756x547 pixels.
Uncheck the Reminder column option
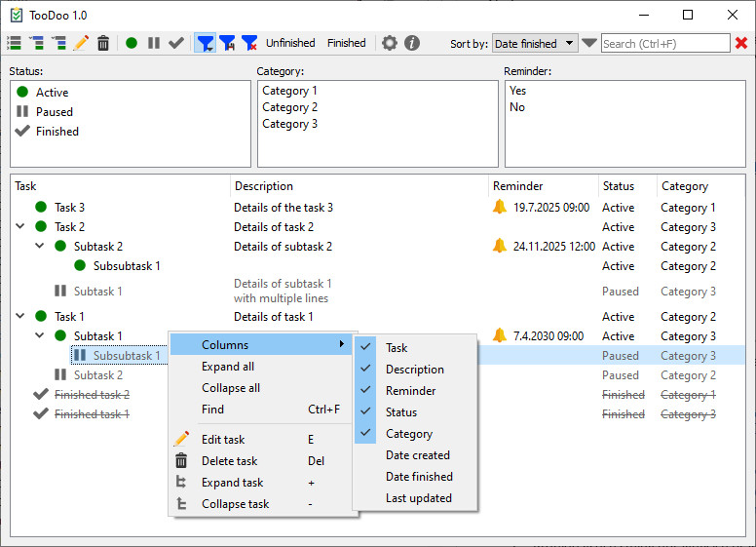[x=417, y=390]
